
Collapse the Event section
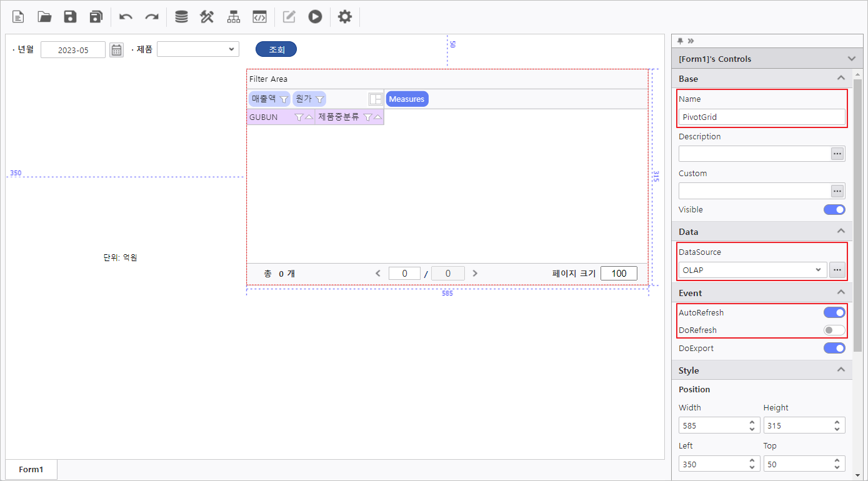pyautogui.click(x=841, y=292)
